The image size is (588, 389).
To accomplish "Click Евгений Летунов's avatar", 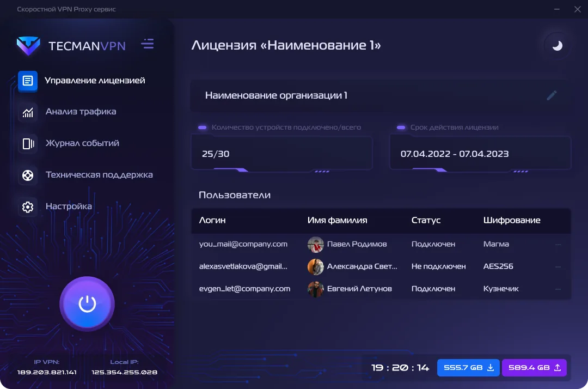I will coord(315,289).
